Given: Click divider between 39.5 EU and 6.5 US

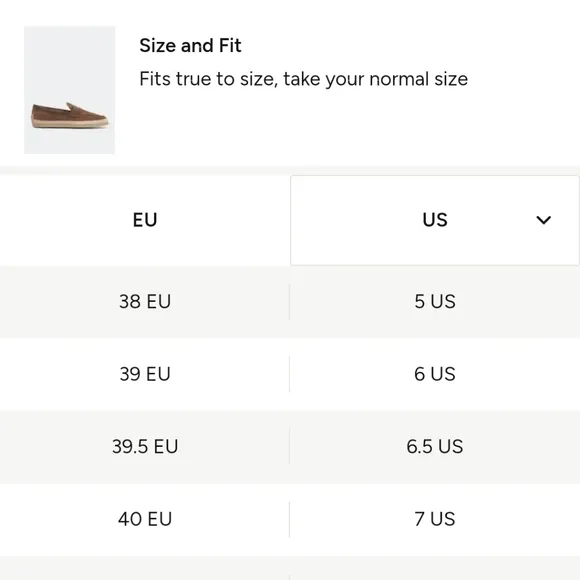Looking at the screenshot, I should coord(290,446).
